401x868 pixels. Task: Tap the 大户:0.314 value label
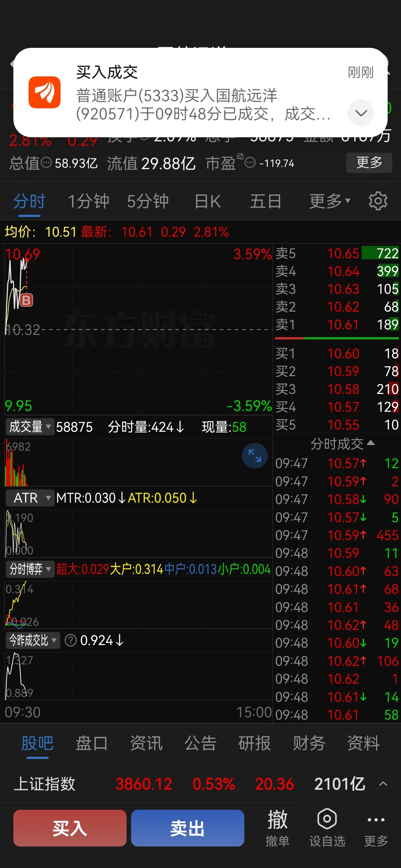click(x=137, y=569)
